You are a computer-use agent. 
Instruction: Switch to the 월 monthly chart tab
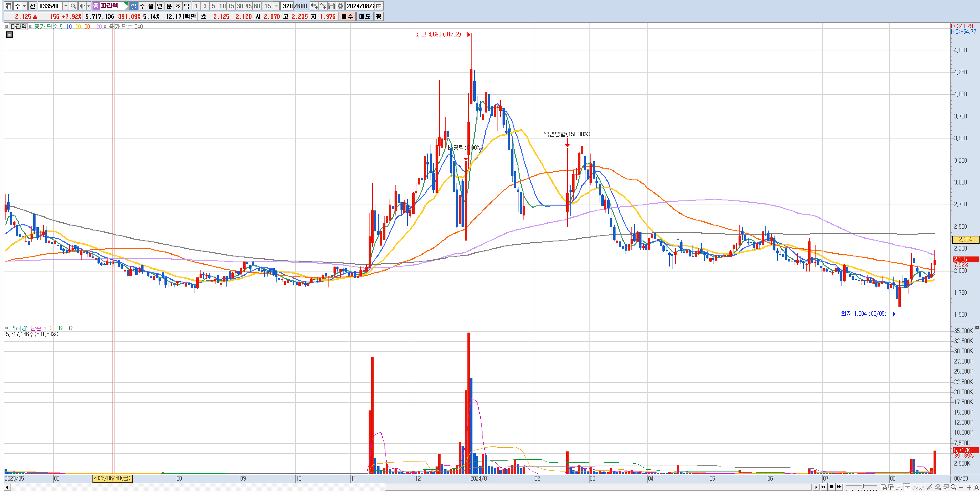pos(151,6)
